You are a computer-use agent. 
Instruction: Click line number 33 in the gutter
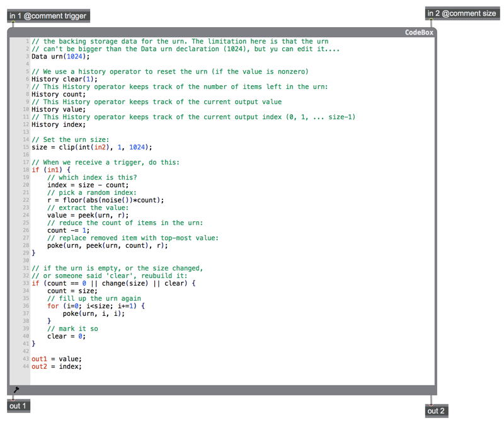[x=26, y=284]
